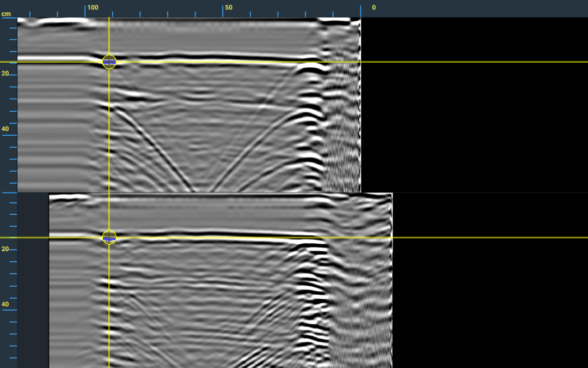Click where diagonal reflections meet in upper scan

click(x=203, y=190)
